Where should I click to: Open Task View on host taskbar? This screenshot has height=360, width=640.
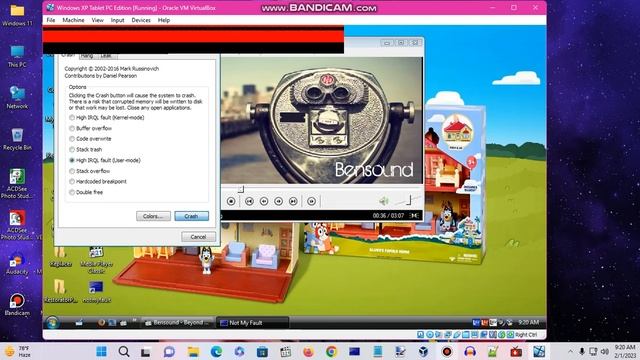click(146, 351)
